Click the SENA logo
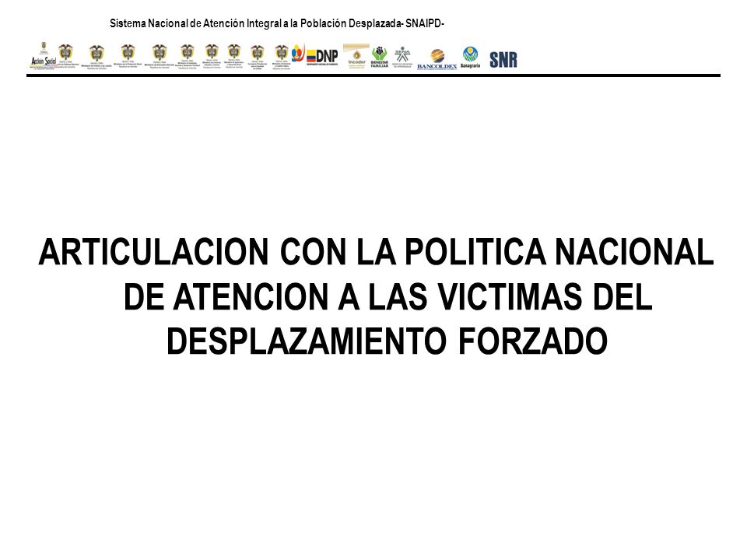Viewport: 747px width, 560px height. [x=402, y=57]
